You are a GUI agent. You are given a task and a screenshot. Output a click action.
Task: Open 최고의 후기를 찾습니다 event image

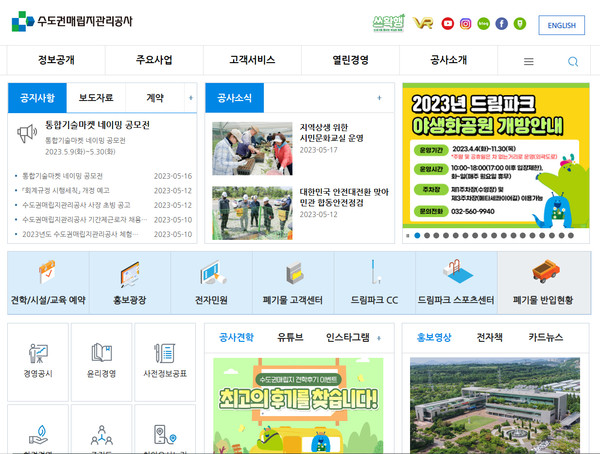tap(298, 406)
